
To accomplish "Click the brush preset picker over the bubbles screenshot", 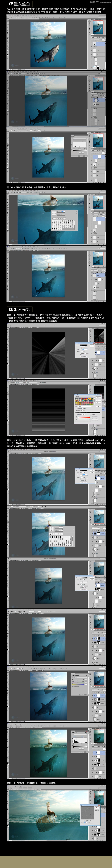I will click(64, 221).
